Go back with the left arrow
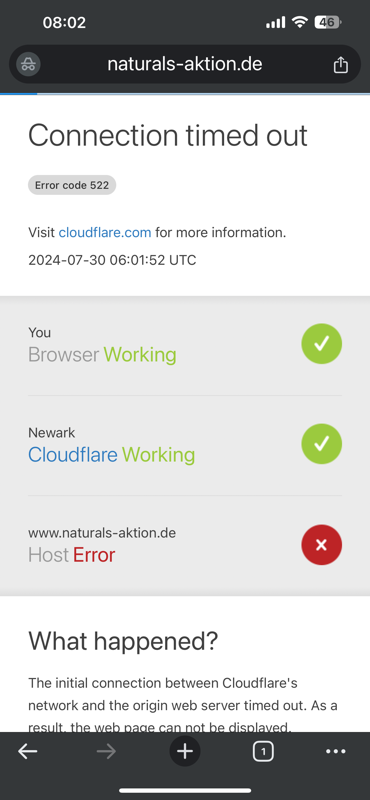Image resolution: width=370 pixels, height=800 pixels. [28, 751]
